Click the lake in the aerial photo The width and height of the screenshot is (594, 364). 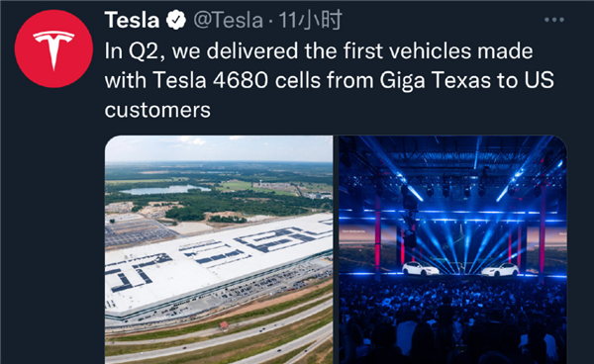tap(165, 190)
